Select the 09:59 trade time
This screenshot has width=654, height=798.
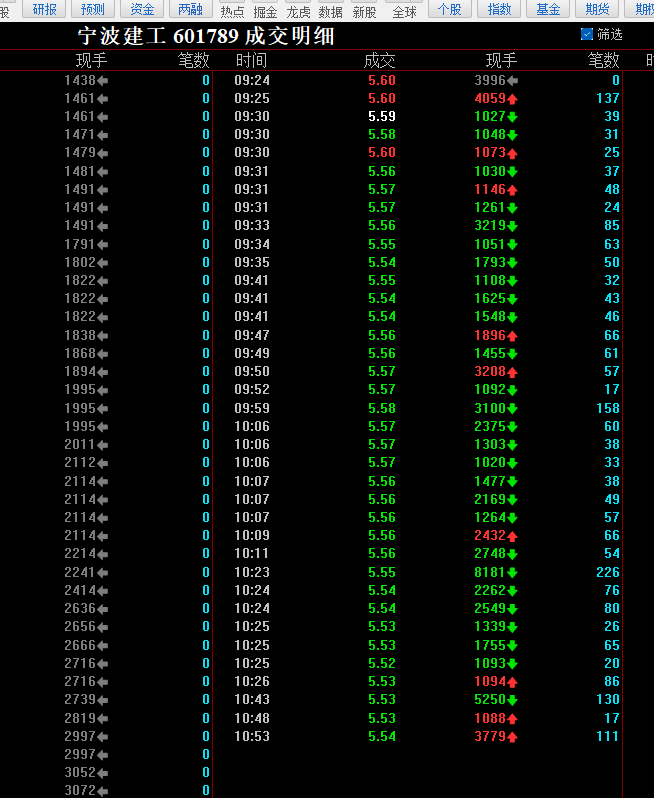252,408
